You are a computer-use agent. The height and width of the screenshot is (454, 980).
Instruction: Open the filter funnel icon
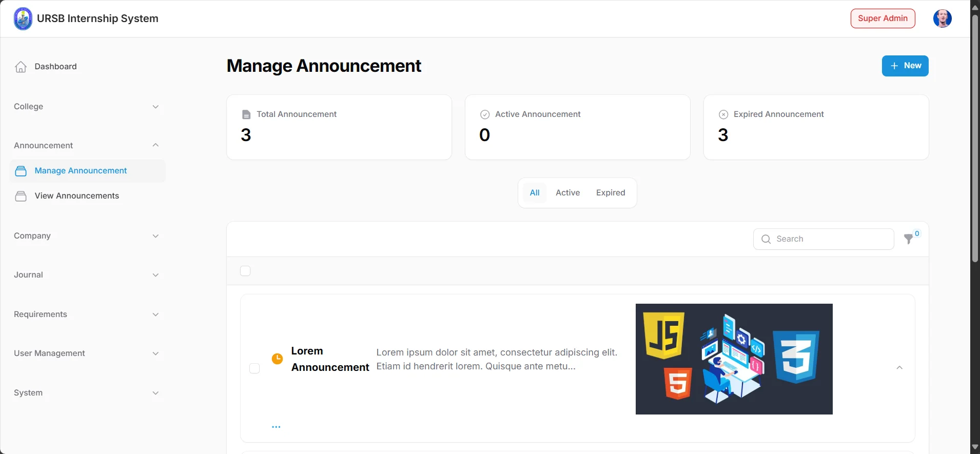click(909, 239)
